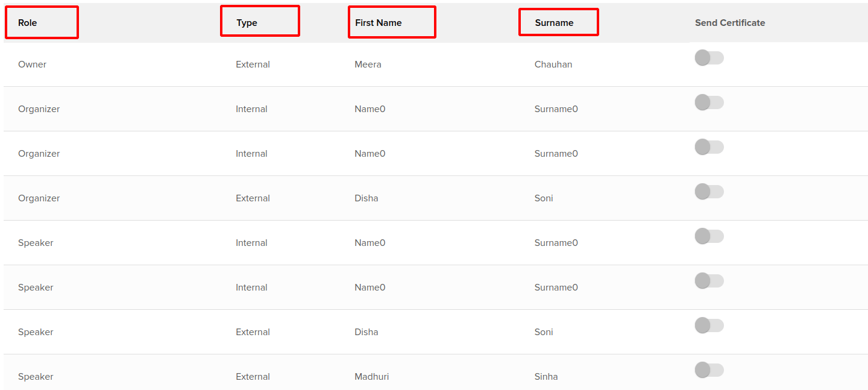Select the Speaker row for Madhuri Sinha
Image resolution: width=868 pixels, height=390 pixels.
36,376
